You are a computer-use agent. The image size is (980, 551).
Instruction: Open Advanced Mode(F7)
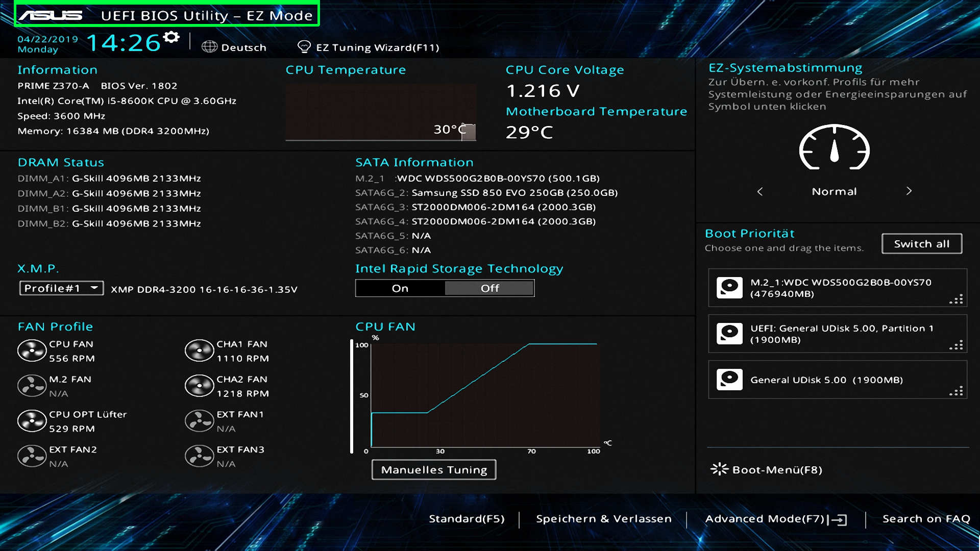click(775, 519)
